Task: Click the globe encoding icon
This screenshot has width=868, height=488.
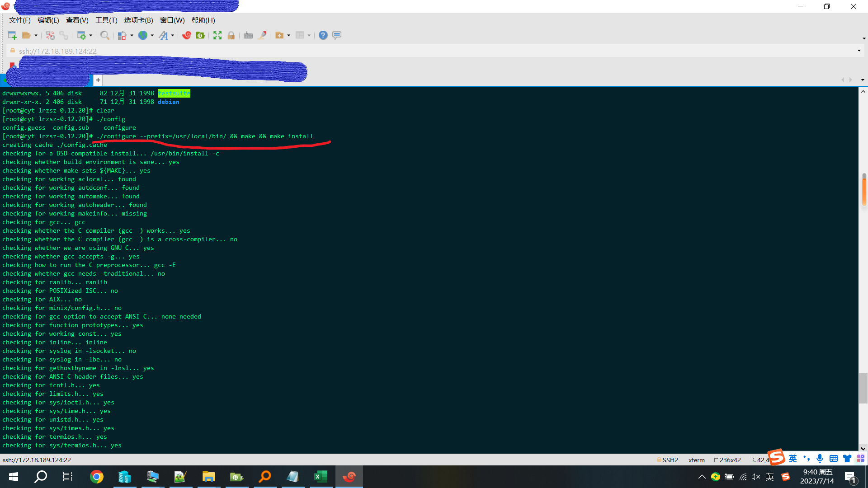Action: 143,35
